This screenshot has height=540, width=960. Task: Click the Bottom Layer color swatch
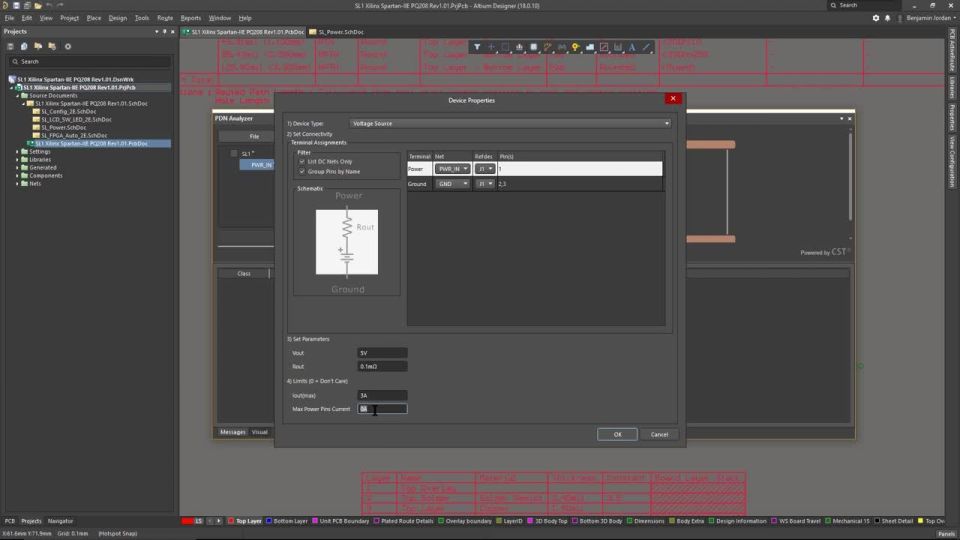(x=269, y=521)
